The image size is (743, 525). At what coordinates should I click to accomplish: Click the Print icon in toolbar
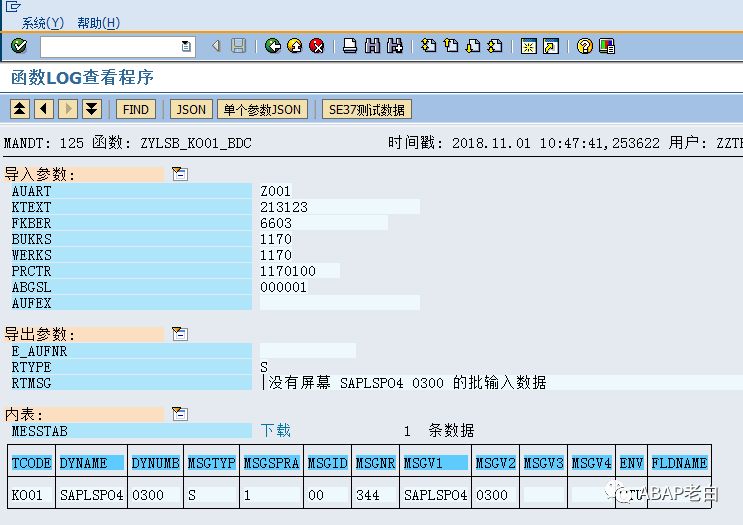[350, 46]
